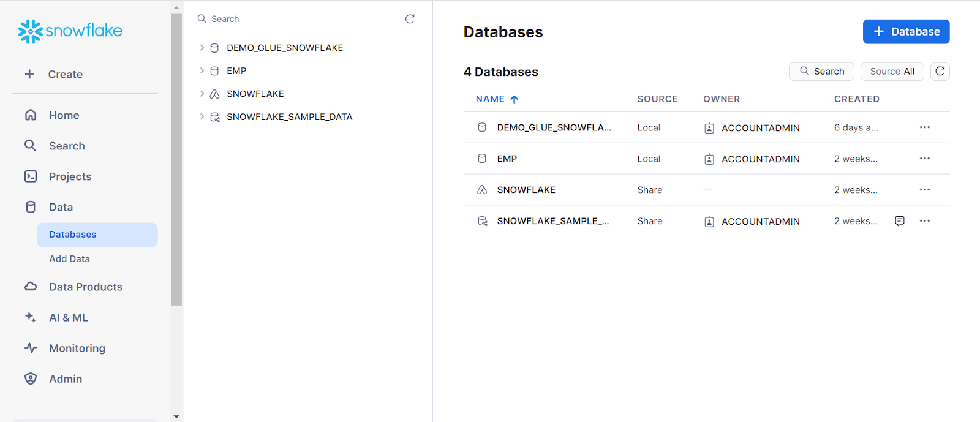This screenshot has height=422, width=980.
Task: Click the '6 days a...' created value
Action: click(x=856, y=127)
